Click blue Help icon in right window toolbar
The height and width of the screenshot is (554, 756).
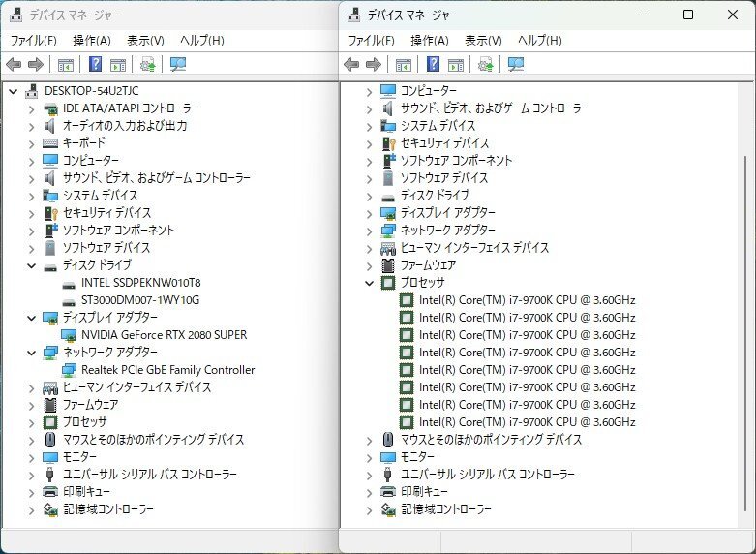pyautogui.click(x=434, y=64)
